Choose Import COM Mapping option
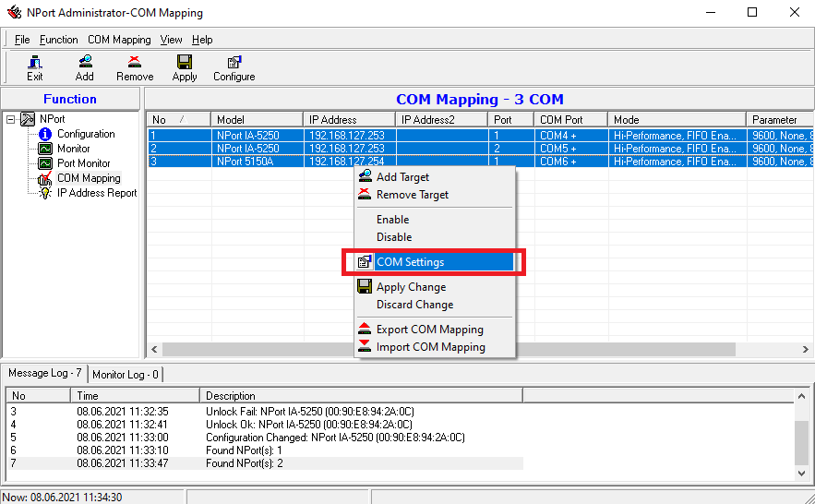Screen dimensions: 815x504 tap(430, 347)
